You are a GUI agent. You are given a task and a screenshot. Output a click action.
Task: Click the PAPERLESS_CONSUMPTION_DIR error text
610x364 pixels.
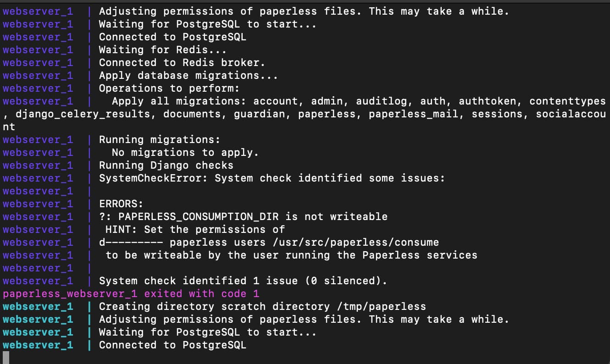coord(243,216)
